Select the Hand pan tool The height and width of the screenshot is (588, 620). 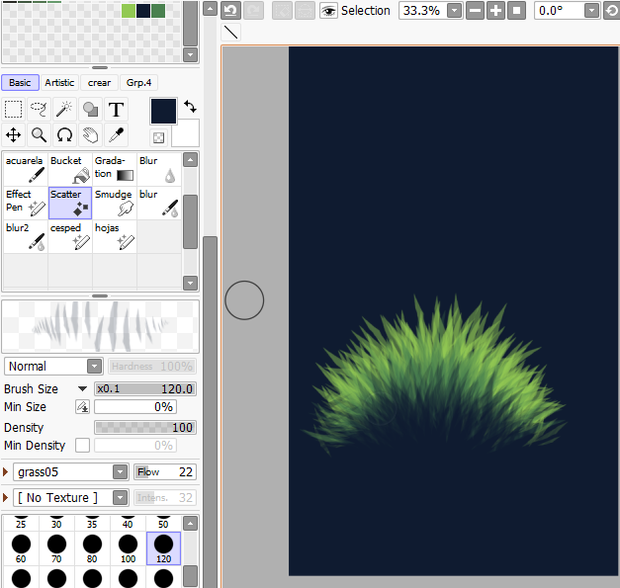pyautogui.click(x=90, y=135)
